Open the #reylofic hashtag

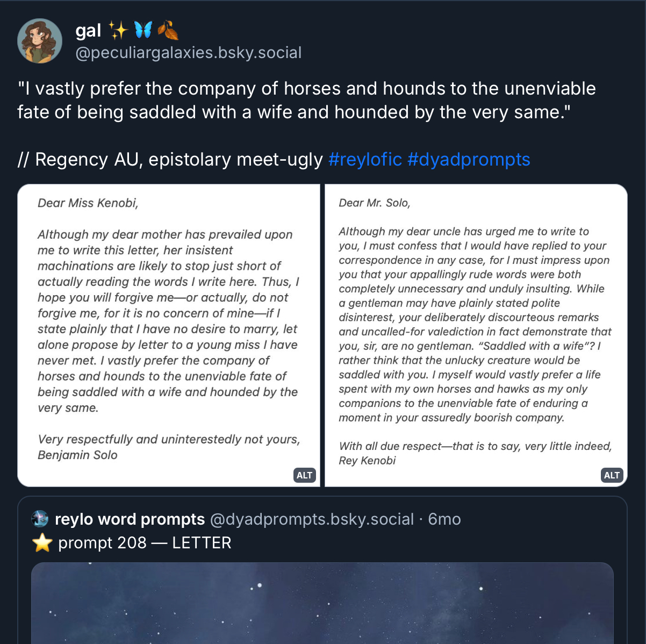[x=365, y=160]
